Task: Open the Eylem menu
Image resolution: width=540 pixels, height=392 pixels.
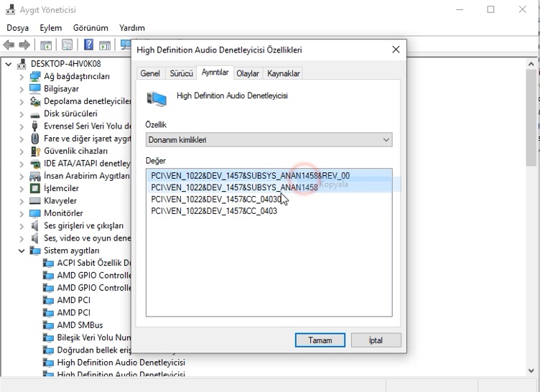Action: pos(50,28)
